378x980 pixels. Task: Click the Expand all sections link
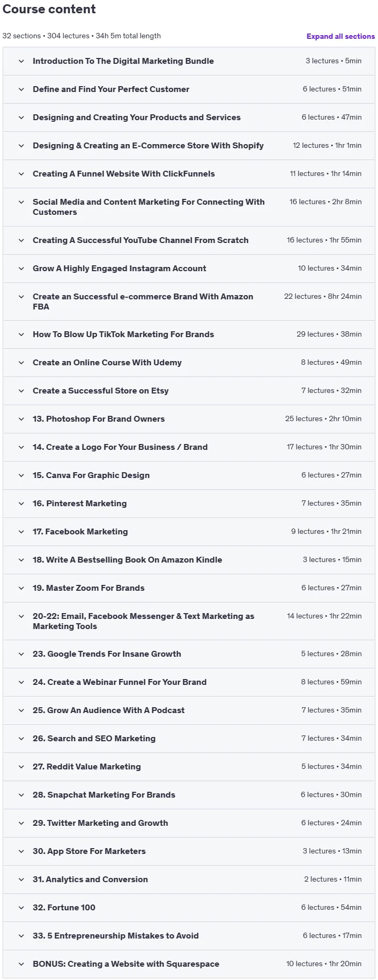point(340,36)
